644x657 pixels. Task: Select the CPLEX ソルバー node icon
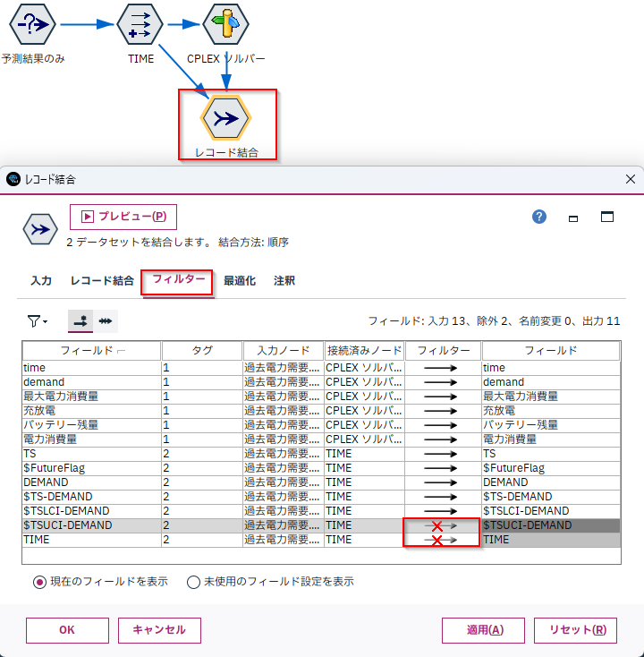pyautogui.click(x=225, y=24)
